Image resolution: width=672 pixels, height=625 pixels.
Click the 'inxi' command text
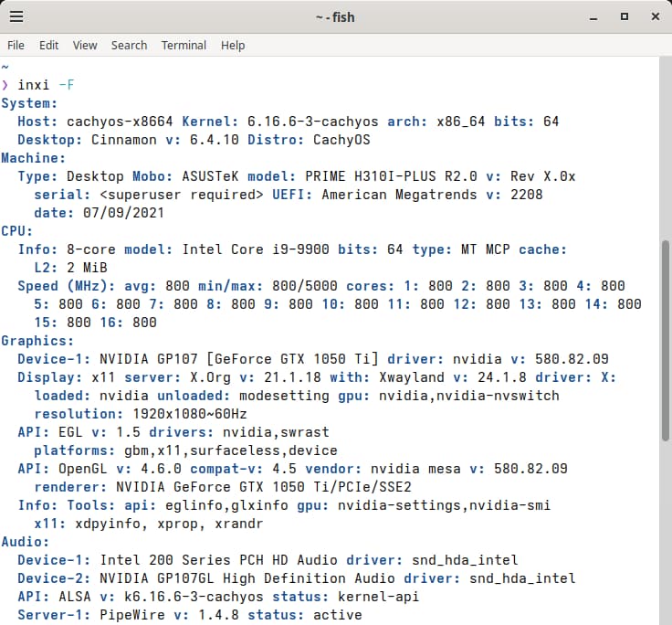[x=34, y=85]
